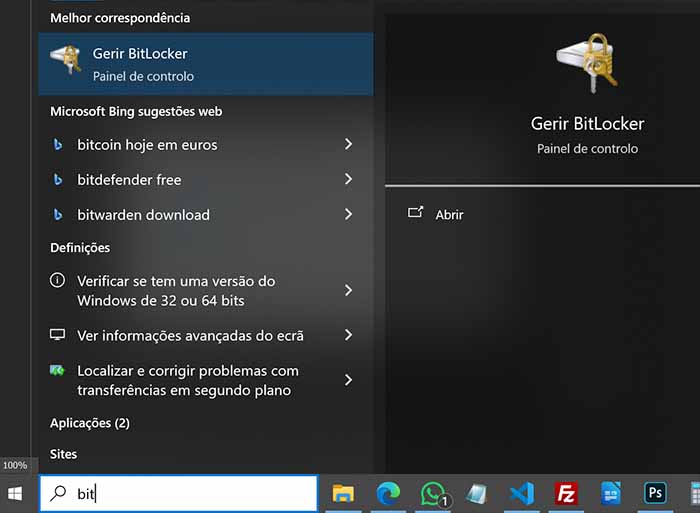Click info icon beside Verificar versão do Windows
The image size is (700, 513).
point(57,280)
